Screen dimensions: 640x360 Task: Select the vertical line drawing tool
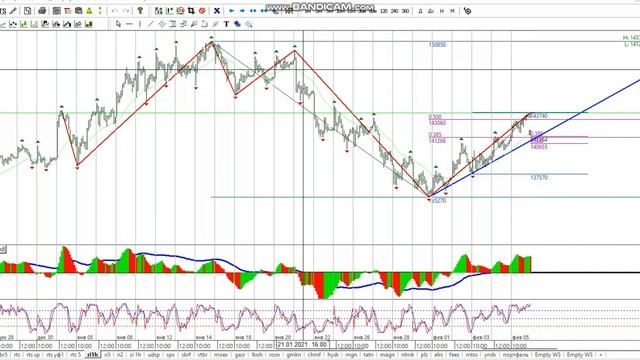[x=140, y=24]
